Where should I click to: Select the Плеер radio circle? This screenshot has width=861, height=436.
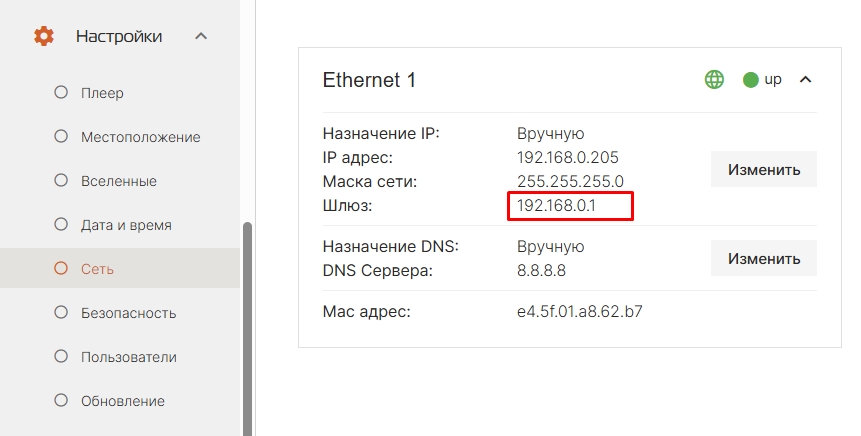pos(60,93)
